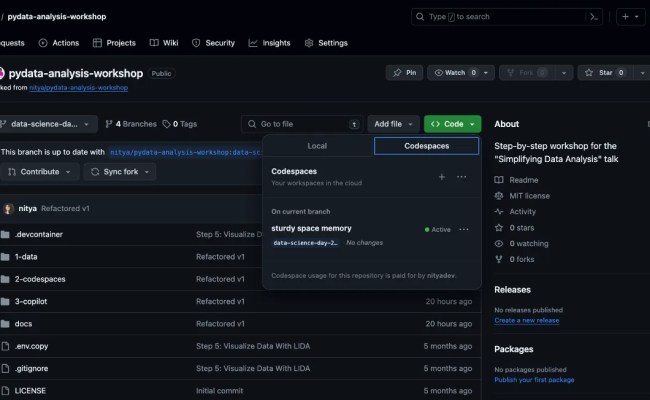Open the Refactored v1 latest commit message
650x400 pixels.
click(x=65, y=208)
